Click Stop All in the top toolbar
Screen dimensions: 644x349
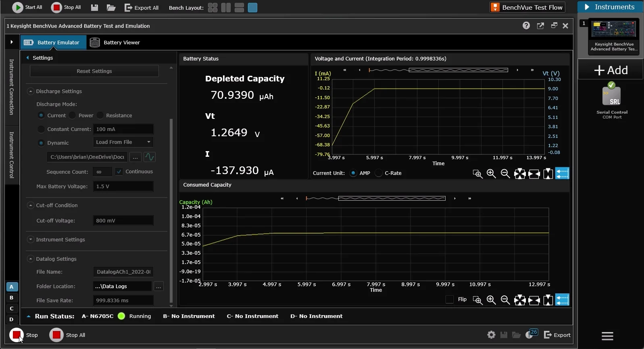(66, 7)
